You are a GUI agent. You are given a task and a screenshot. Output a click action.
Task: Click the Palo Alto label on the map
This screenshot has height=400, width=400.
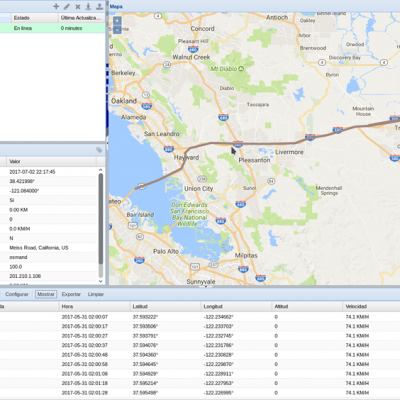[x=166, y=251]
